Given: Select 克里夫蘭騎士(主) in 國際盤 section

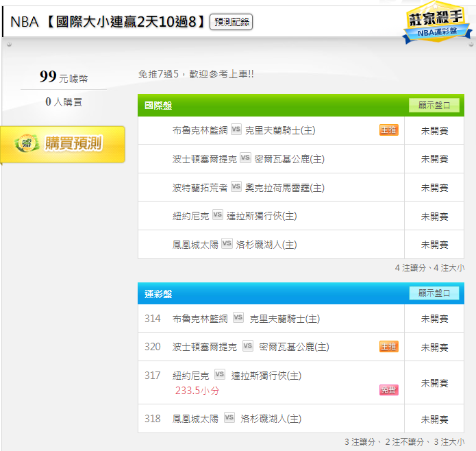Looking at the screenshot, I should pyautogui.click(x=280, y=130).
